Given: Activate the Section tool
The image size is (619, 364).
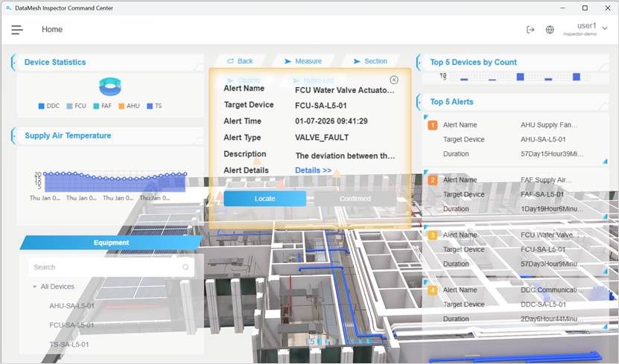Looking at the screenshot, I should click(x=370, y=61).
